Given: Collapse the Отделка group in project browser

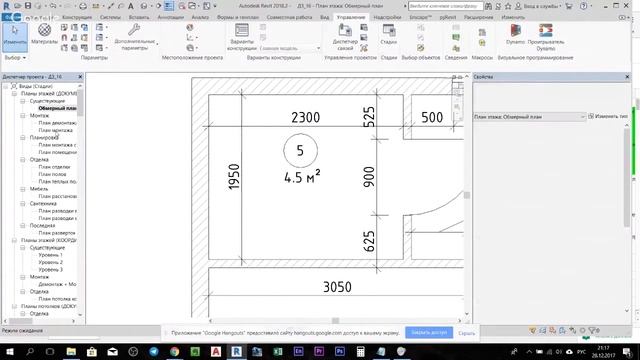Looking at the screenshot, I should pyautogui.click(x=23, y=160).
